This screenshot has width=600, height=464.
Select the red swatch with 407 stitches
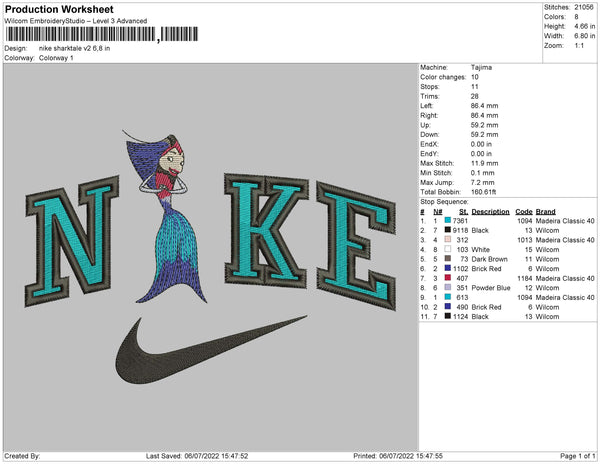(448, 278)
